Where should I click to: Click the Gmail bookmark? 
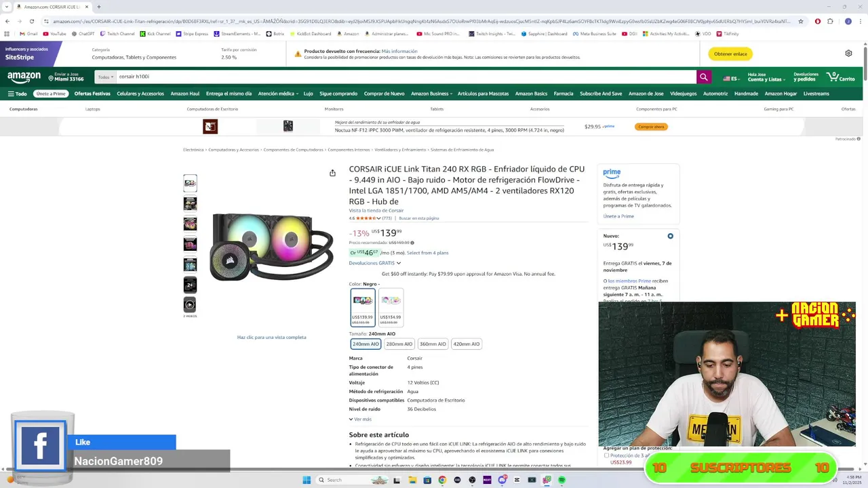28,33
